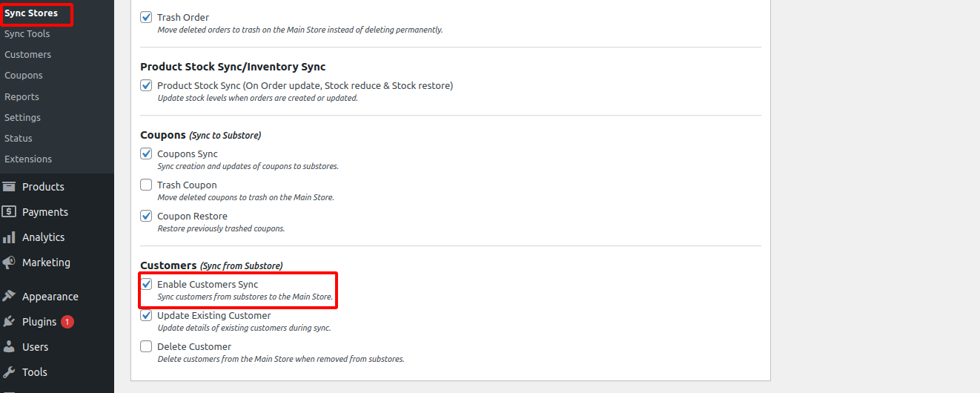The height and width of the screenshot is (393, 980).
Task: Click the Products archive box icon
Action: [x=9, y=187]
